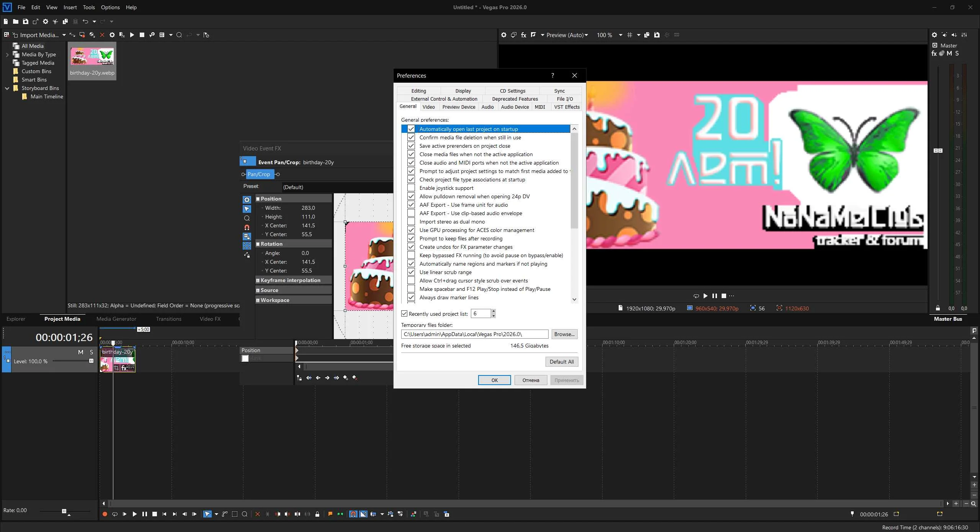
Task: Expand the Keyframe interpolation section
Action: pos(258,281)
